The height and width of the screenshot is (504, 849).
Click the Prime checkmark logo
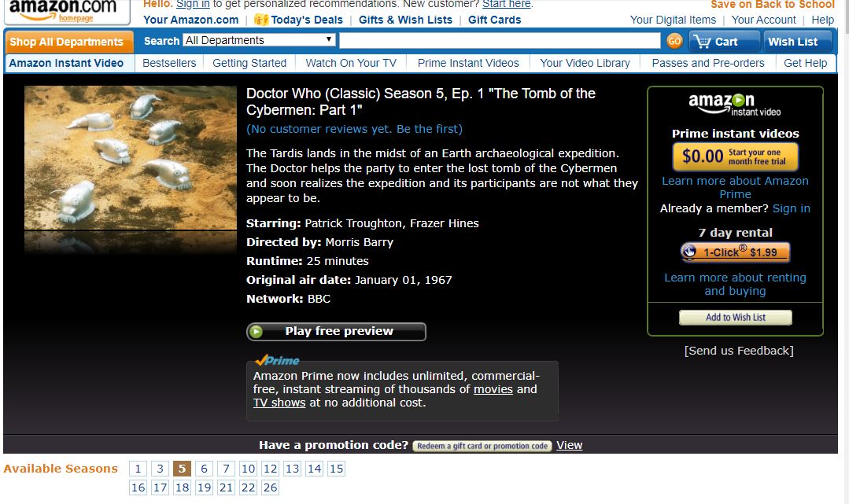(277, 360)
